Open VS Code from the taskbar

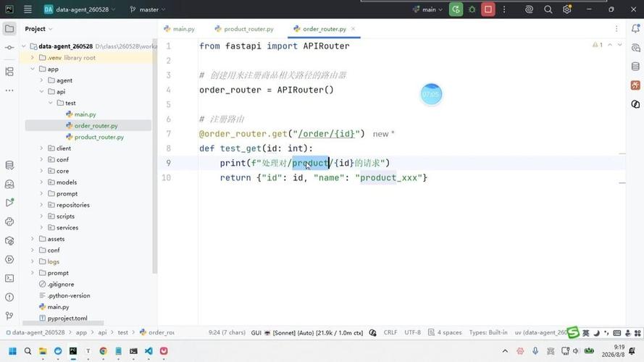(149, 351)
